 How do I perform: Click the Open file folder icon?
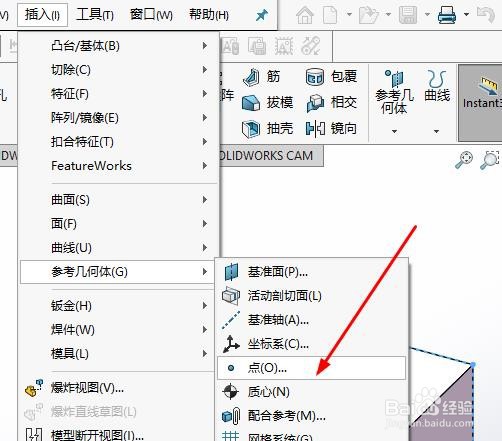coord(369,15)
